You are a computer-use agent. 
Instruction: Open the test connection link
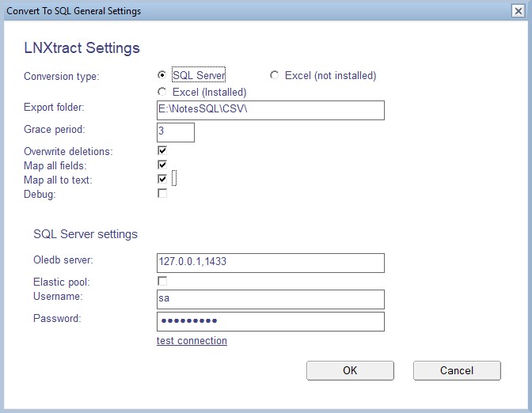192,341
